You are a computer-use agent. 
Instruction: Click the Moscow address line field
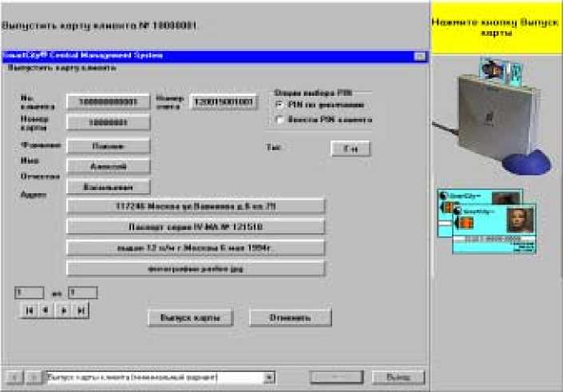pos(196,207)
